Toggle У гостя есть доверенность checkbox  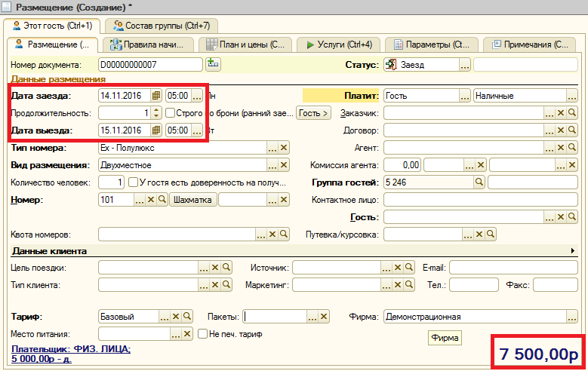point(133,182)
